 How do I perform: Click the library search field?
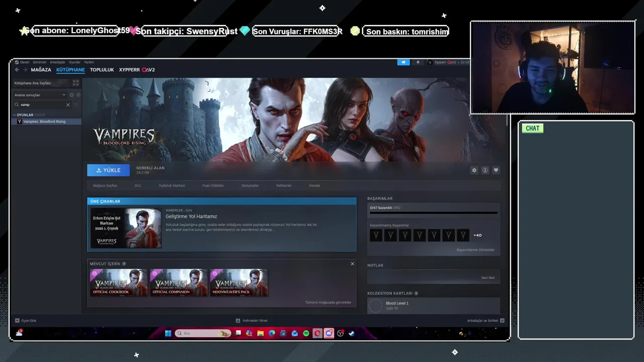pos(42,105)
